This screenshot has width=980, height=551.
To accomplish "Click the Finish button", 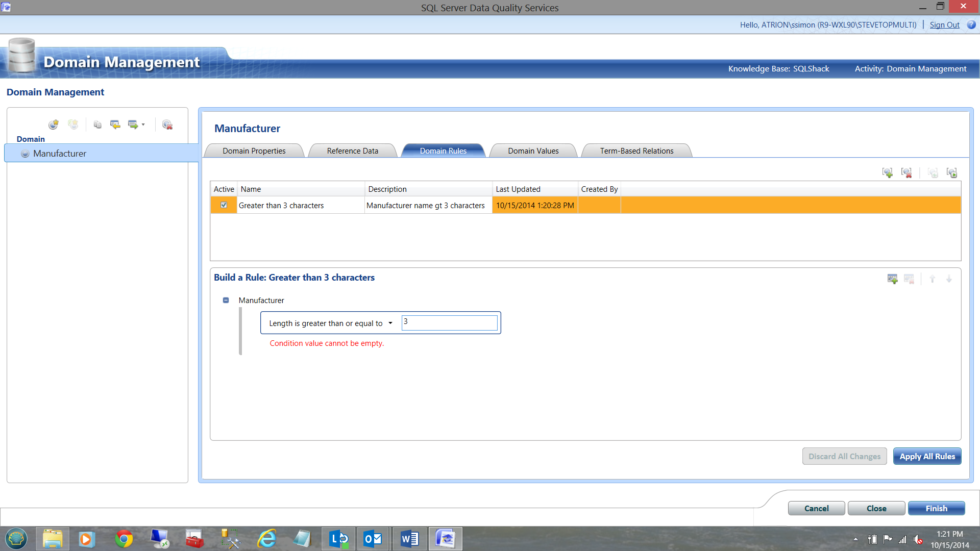I will (x=936, y=509).
